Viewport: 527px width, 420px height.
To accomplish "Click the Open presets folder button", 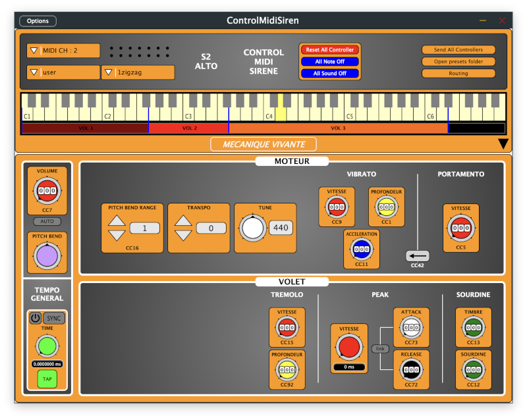I will [458, 61].
